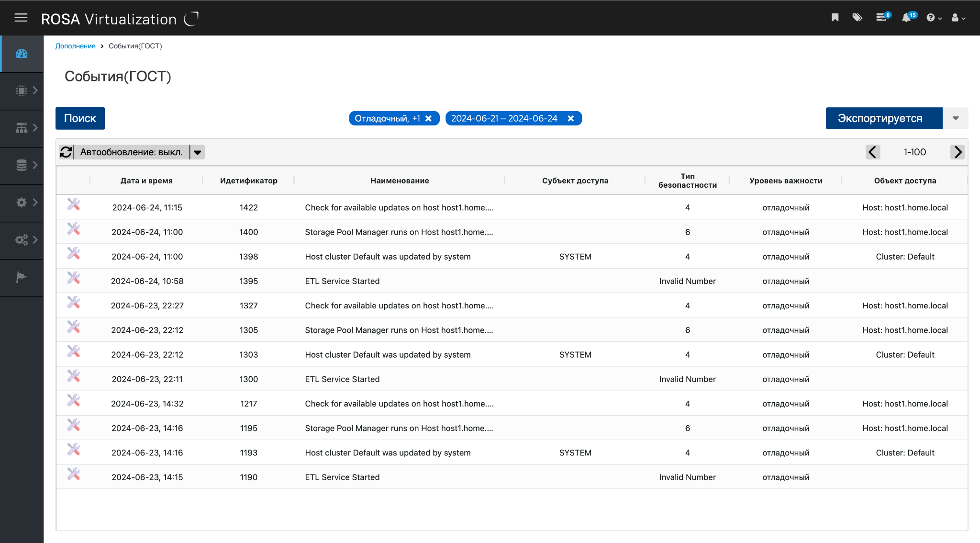Open the help question mark menu

[934, 18]
